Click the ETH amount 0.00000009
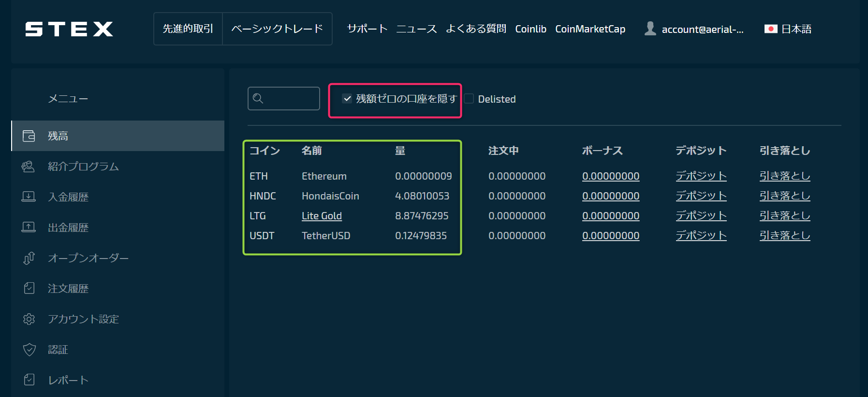Viewport: 868px width, 397px height. pyautogui.click(x=424, y=176)
